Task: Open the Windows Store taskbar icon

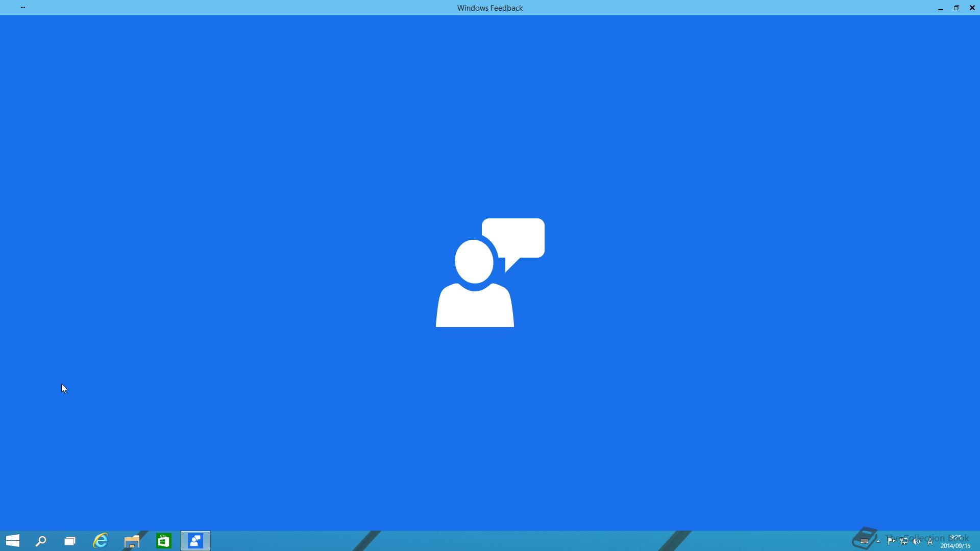Action: [163, 541]
